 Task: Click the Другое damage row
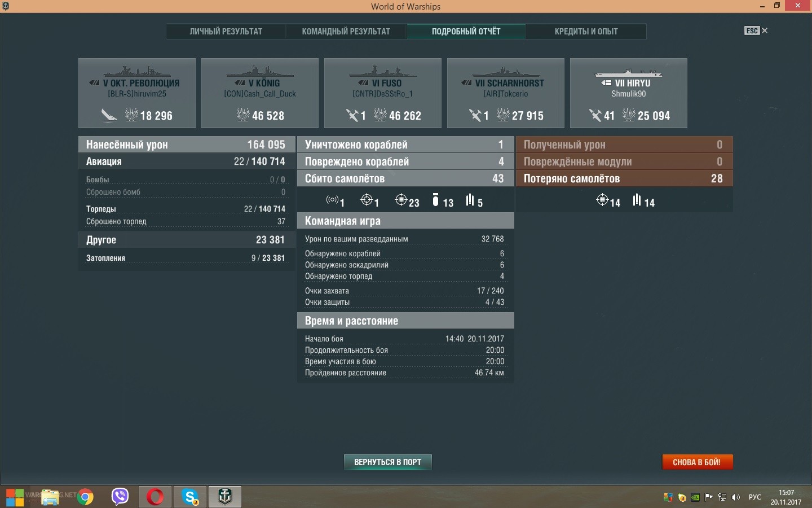pyautogui.click(x=187, y=240)
